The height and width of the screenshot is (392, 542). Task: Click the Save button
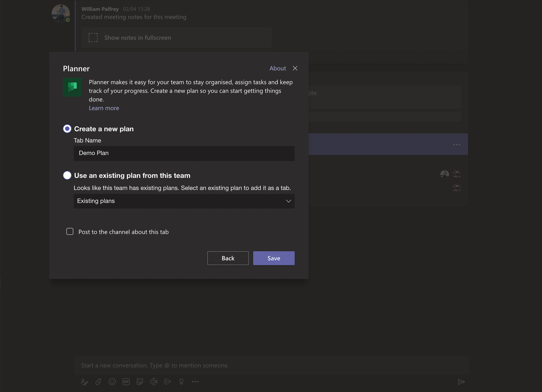274,258
